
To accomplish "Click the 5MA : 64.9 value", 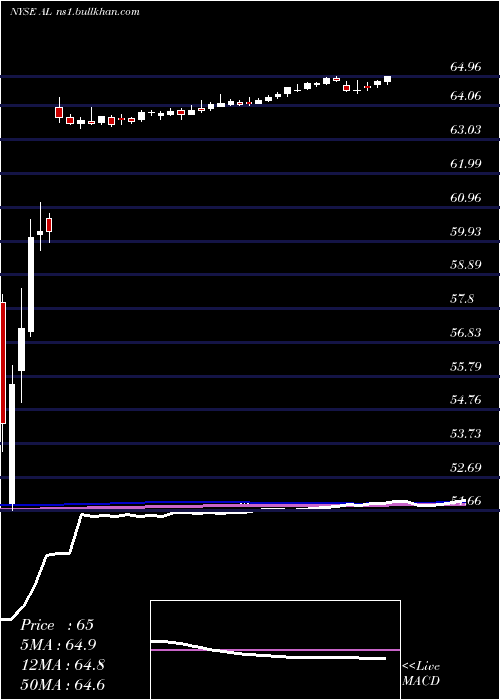I will click(58, 645).
